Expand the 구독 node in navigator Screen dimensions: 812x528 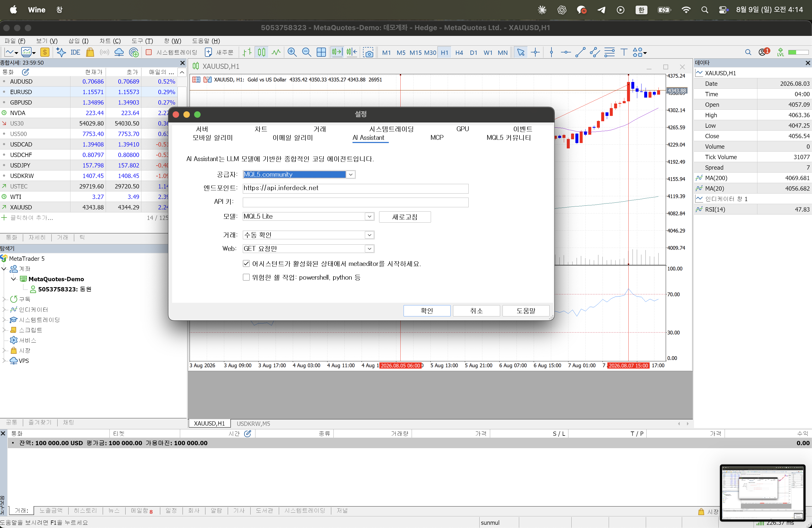(4, 299)
